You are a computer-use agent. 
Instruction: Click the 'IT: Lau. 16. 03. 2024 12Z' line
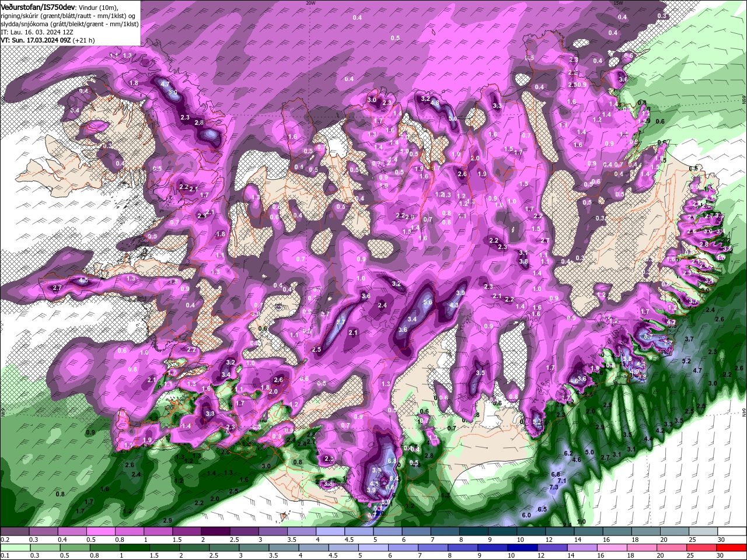(x=36, y=32)
